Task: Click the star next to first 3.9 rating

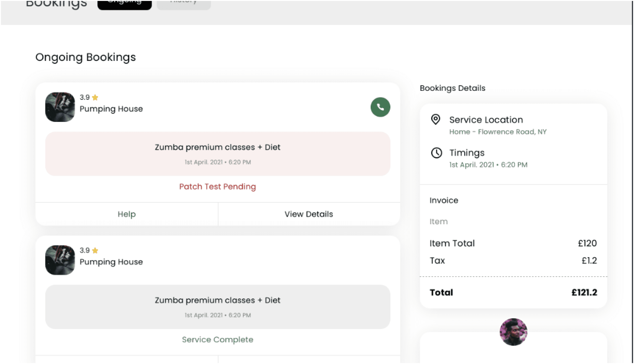Action: [x=95, y=97]
